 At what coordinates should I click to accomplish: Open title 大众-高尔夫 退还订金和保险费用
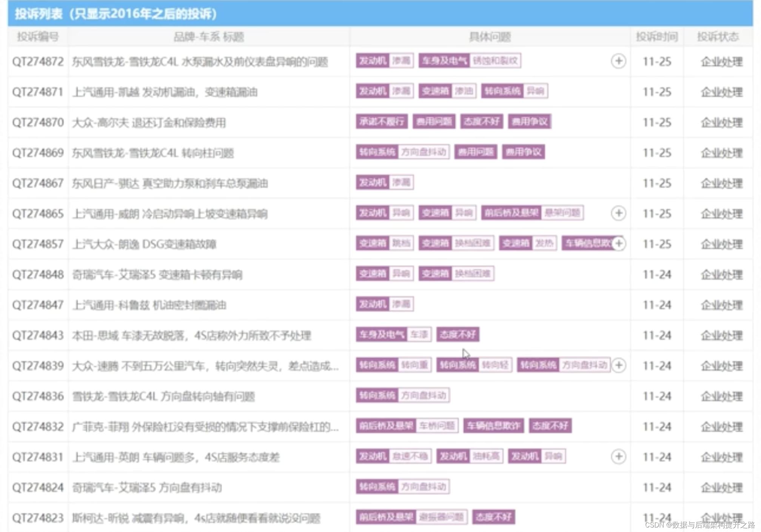coord(149,123)
